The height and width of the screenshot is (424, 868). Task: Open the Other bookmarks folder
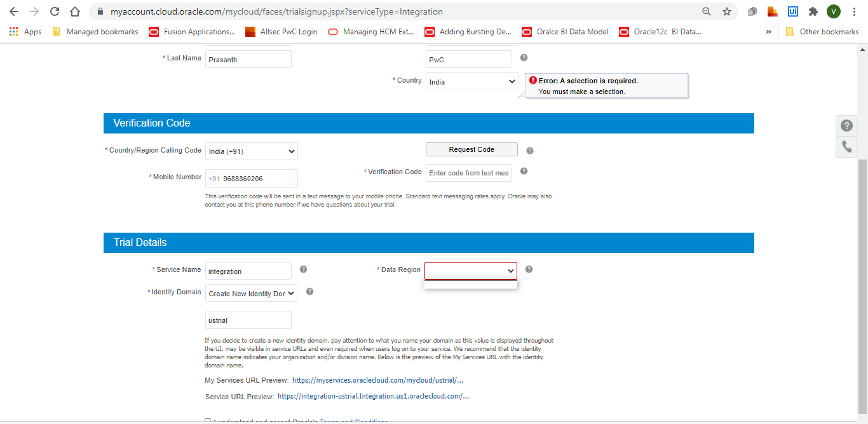point(822,32)
